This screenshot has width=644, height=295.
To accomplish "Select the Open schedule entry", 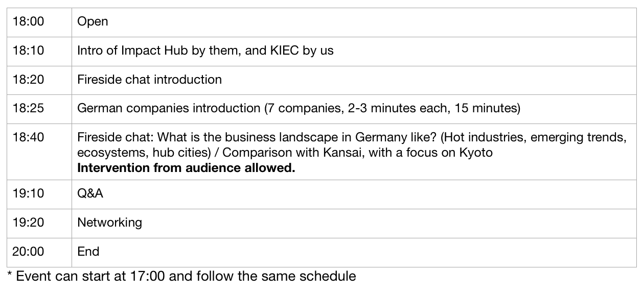I will (93, 22).
